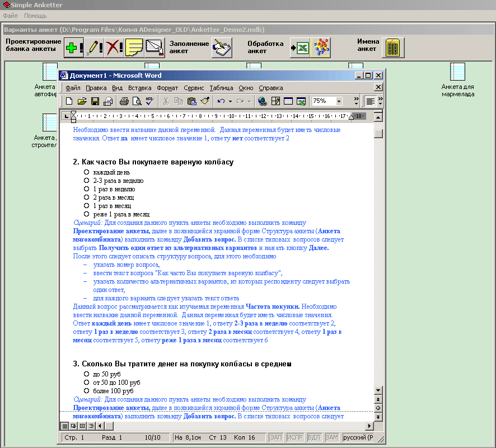Select the Анкета для мармелада questionnaire

point(457,80)
